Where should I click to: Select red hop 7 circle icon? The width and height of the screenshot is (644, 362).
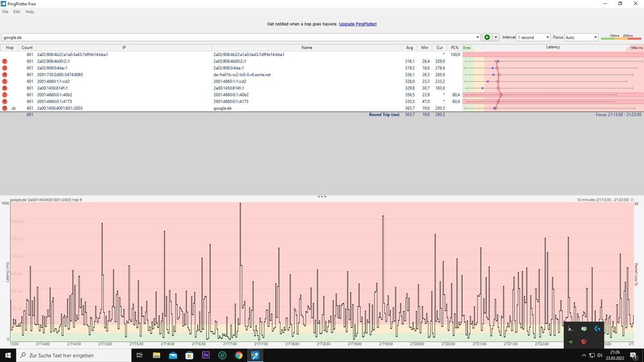(x=5, y=95)
